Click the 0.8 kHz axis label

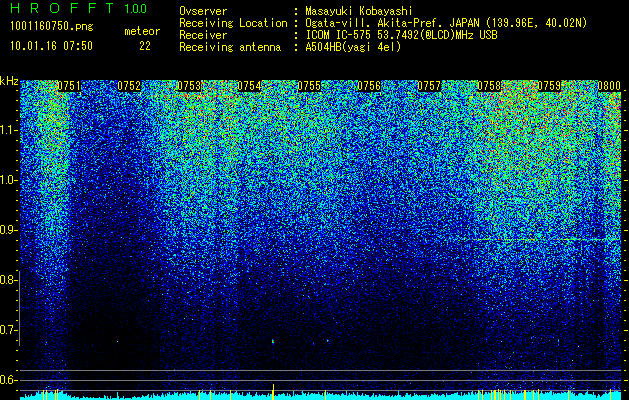pos(8,280)
